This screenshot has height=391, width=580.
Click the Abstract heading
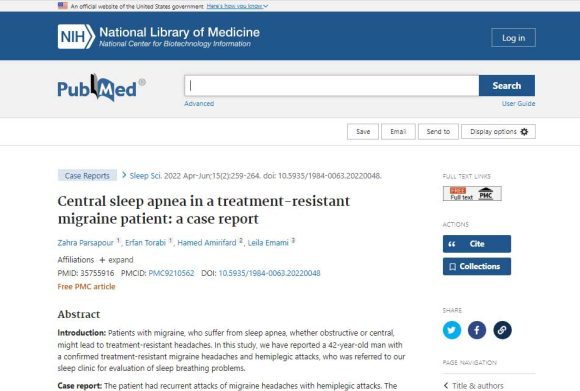click(x=79, y=314)
